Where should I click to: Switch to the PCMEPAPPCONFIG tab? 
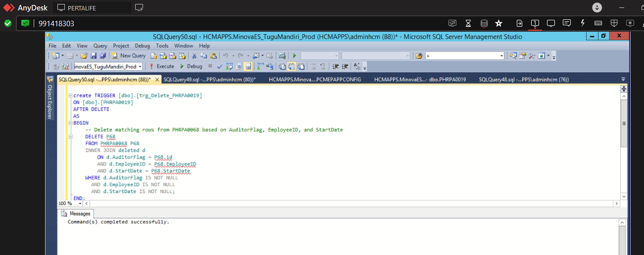click(315, 80)
